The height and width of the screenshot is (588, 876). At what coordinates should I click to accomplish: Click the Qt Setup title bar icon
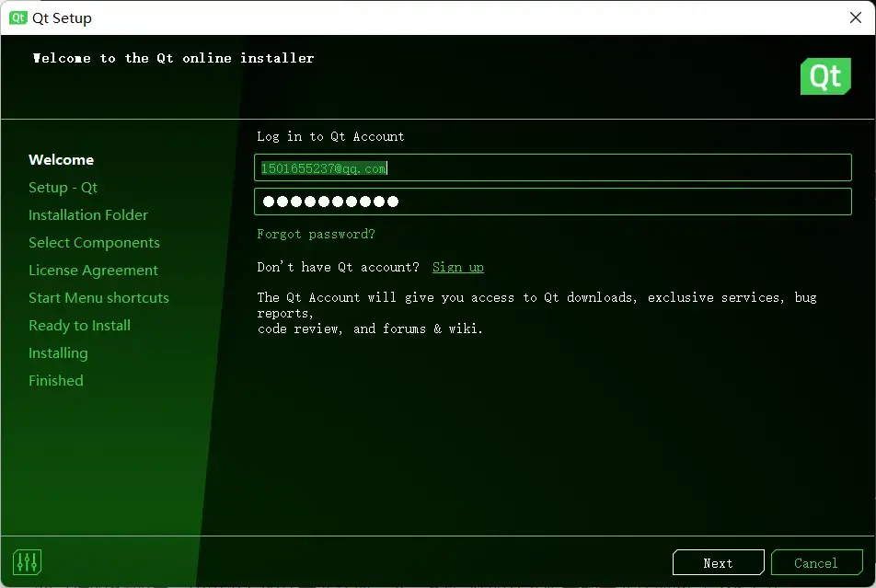click(17, 17)
